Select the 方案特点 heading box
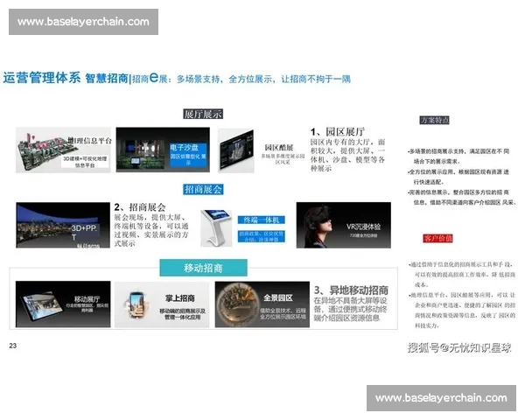The width and height of the screenshot is (525, 420). coord(435,120)
